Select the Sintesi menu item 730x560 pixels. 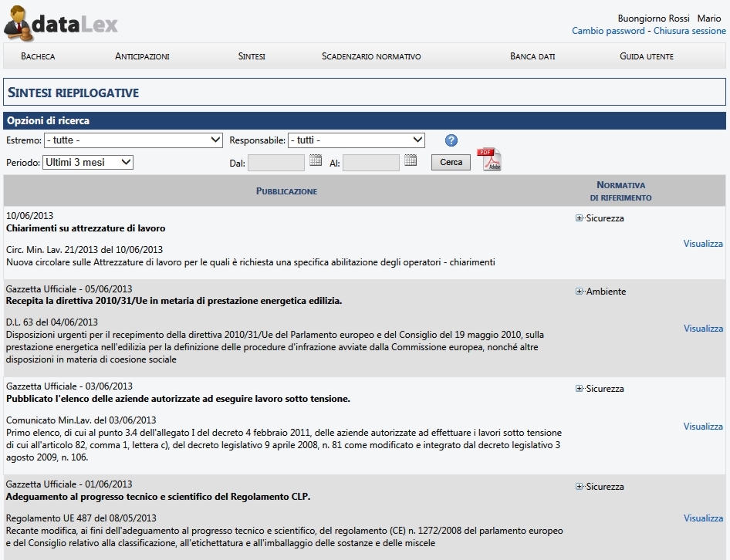252,56
